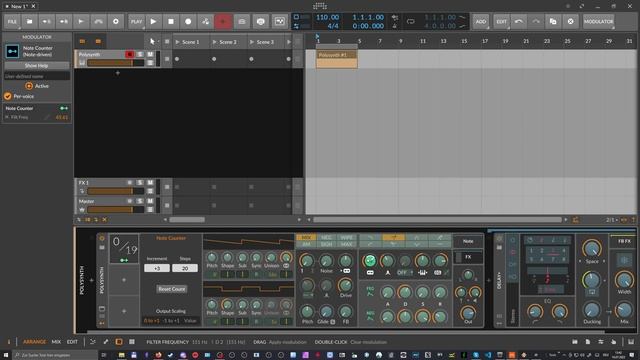
Task: Open the FILE menu button
Action: [12, 21]
